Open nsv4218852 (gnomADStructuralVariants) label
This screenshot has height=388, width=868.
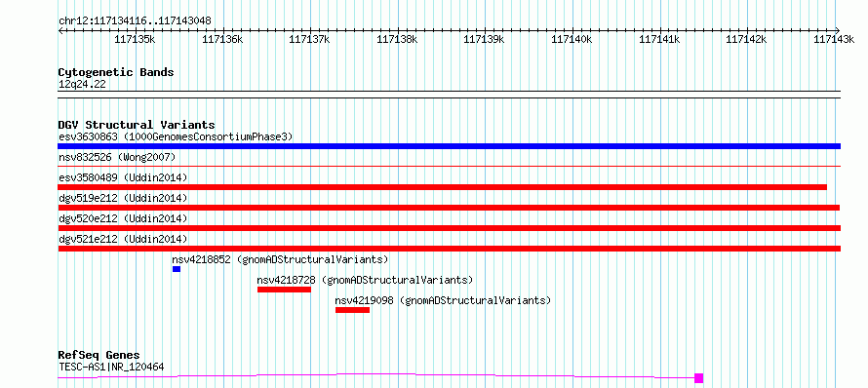tap(280, 259)
